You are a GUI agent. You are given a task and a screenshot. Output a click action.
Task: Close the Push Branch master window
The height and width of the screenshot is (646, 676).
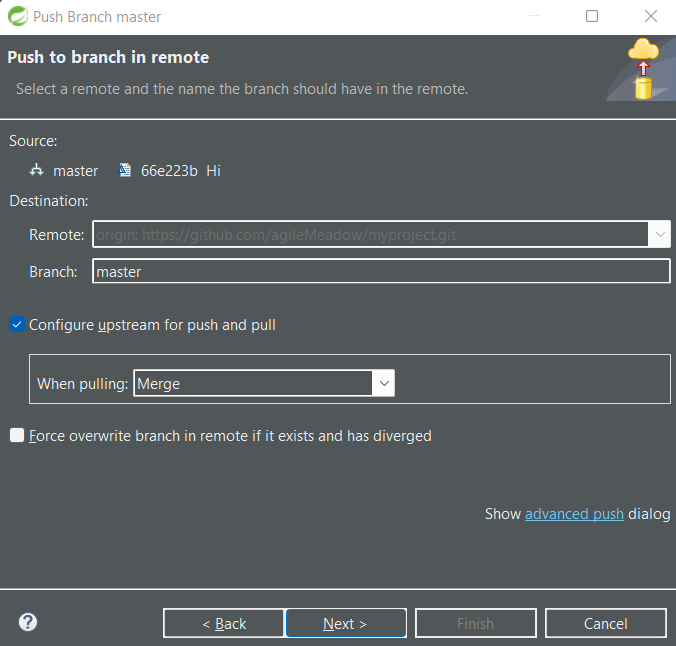tap(651, 16)
